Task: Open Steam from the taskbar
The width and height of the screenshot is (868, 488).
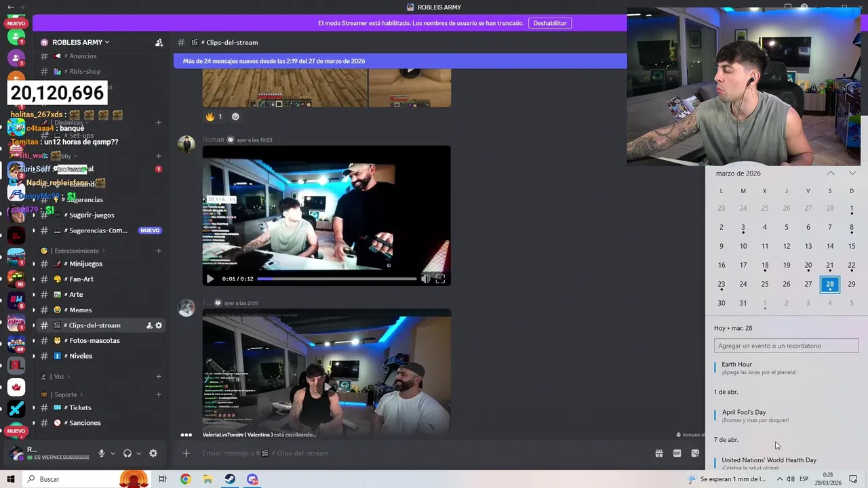Action: pyautogui.click(x=230, y=479)
